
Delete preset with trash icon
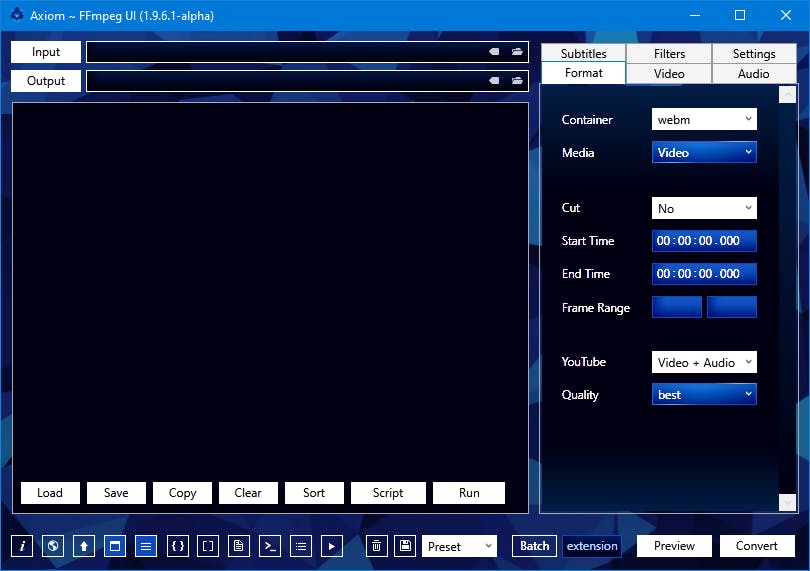(x=377, y=546)
